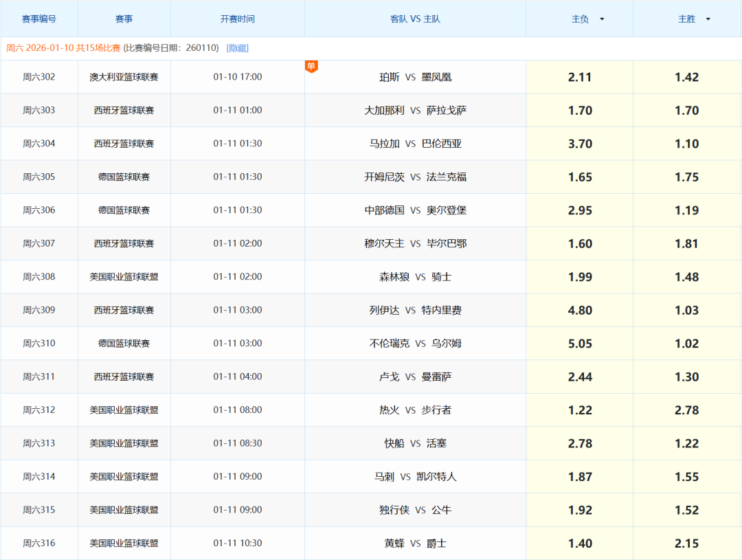The image size is (742, 560).
Task: Pick 主胜 1.19 for 中部德国 vs 奥尔登堡
Action: (x=686, y=210)
